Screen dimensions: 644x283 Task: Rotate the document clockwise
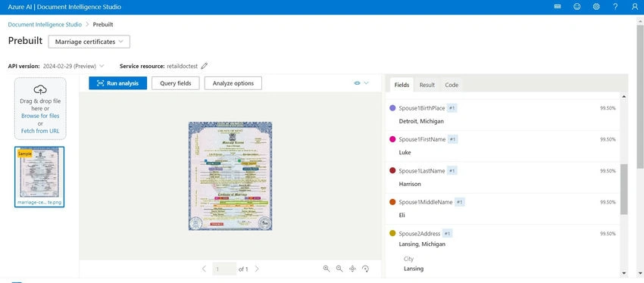[x=365, y=269]
